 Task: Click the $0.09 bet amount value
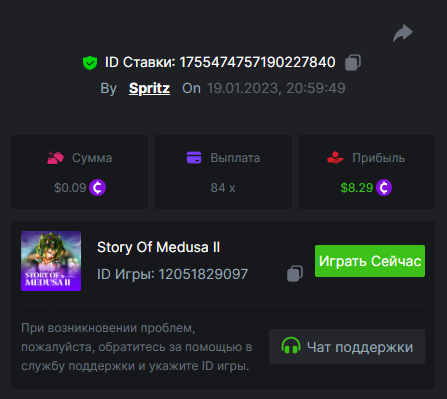pyautogui.click(x=70, y=188)
